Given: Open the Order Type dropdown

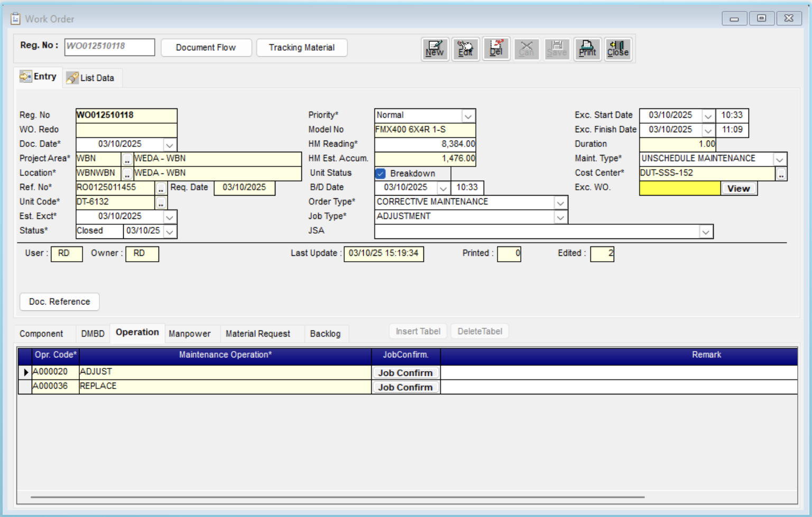Looking at the screenshot, I should pos(561,202).
